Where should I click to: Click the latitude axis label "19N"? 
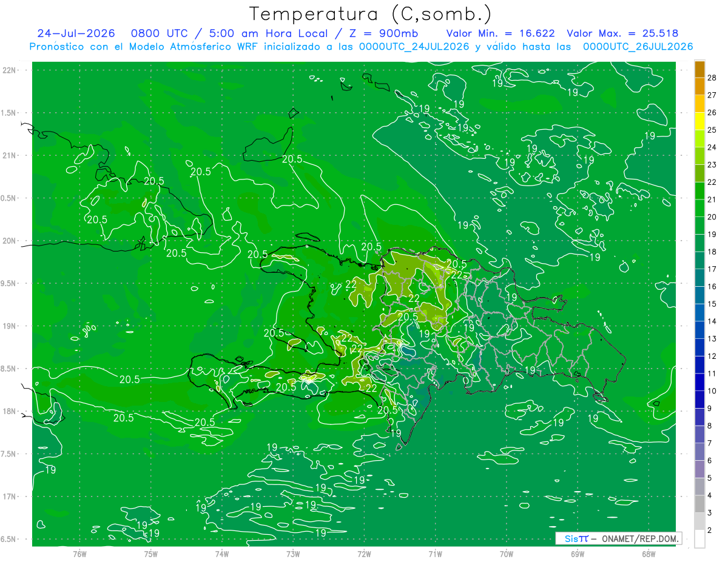[x=10, y=326]
